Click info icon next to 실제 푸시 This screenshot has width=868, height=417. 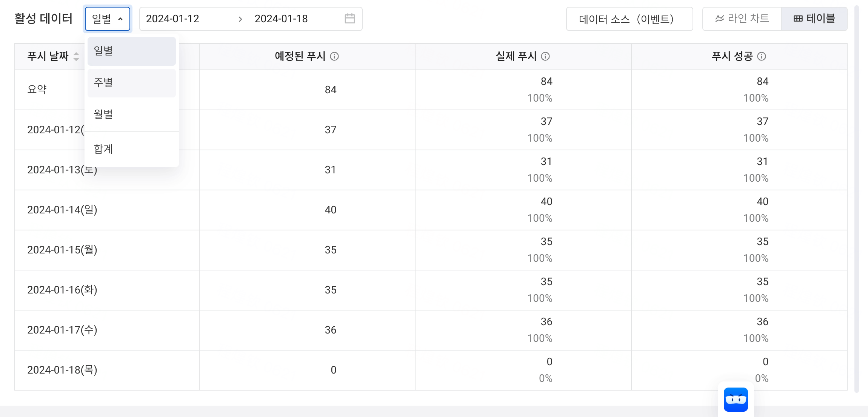545,56
